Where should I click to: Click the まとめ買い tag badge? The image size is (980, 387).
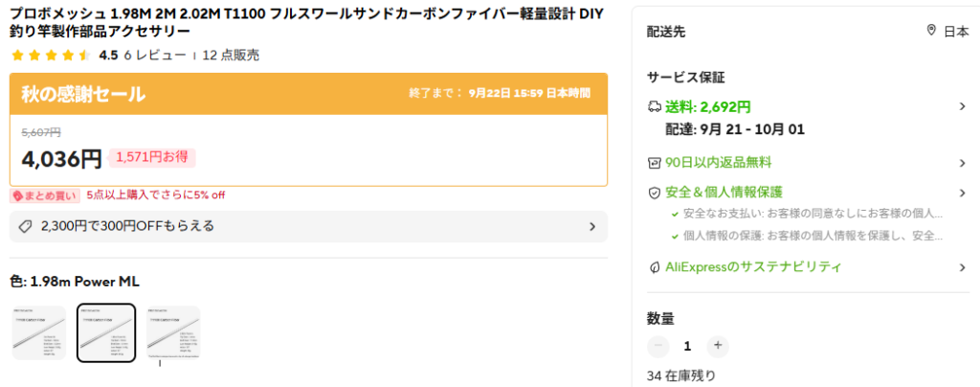(x=44, y=195)
